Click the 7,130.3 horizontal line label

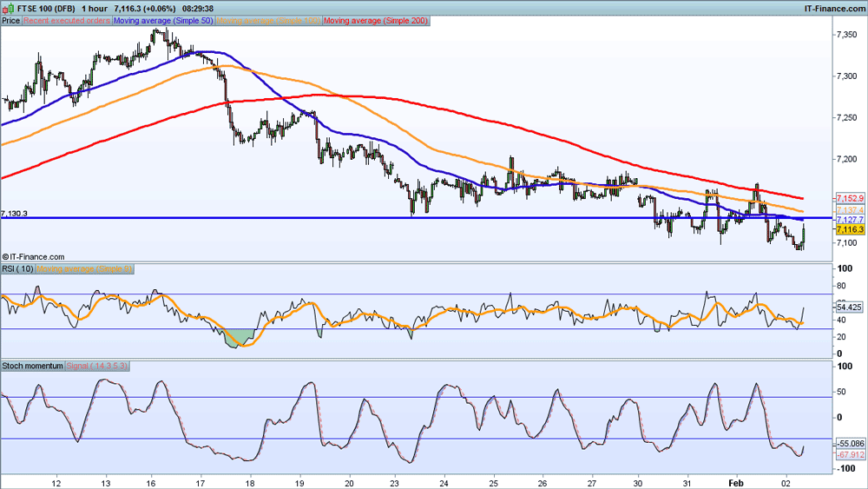pos(15,213)
